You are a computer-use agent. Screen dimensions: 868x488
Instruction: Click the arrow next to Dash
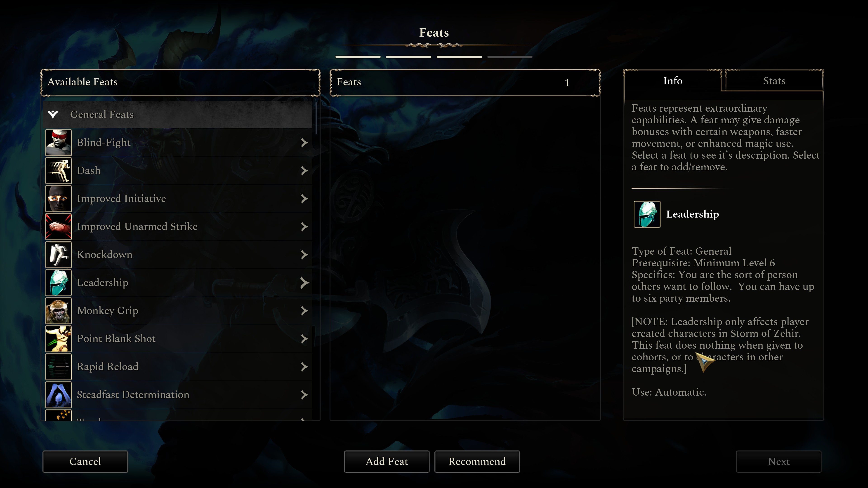[x=304, y=170]
